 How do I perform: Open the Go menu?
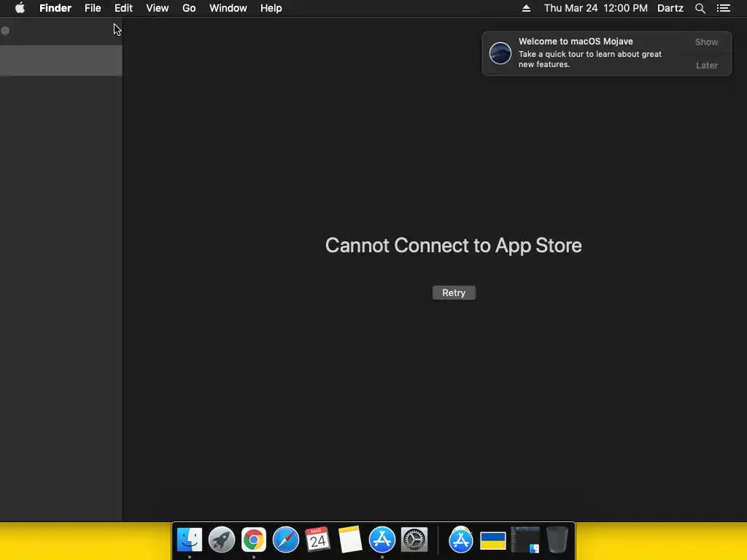[189, 8]
